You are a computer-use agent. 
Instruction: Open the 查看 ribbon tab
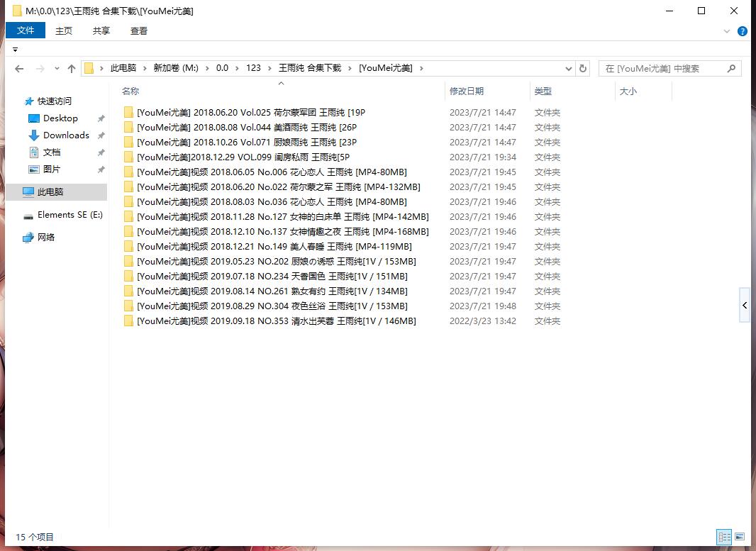pos(139,30)
